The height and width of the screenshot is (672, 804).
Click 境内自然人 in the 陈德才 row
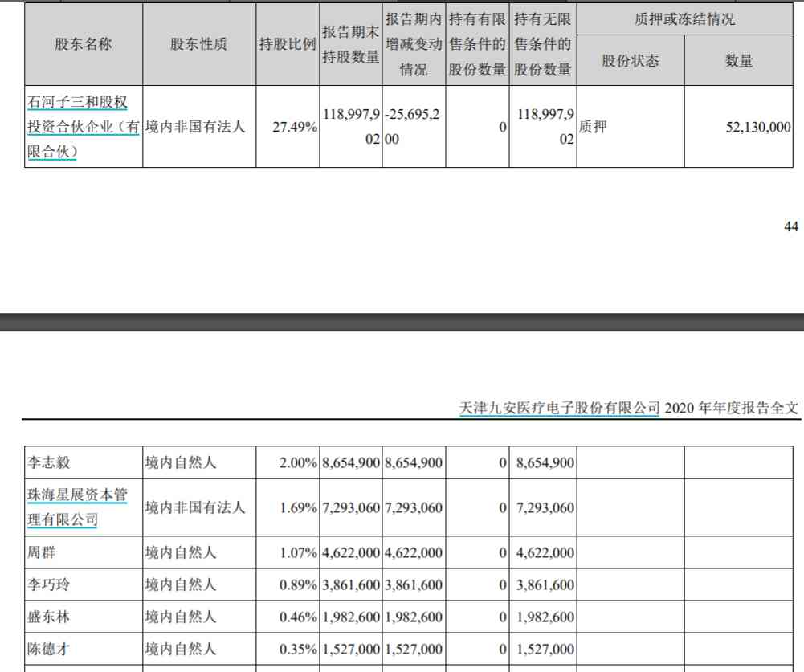point(181,649)
